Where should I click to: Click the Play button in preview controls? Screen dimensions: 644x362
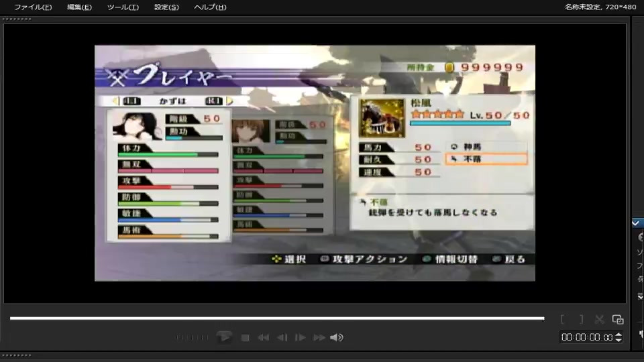[224, 337]
